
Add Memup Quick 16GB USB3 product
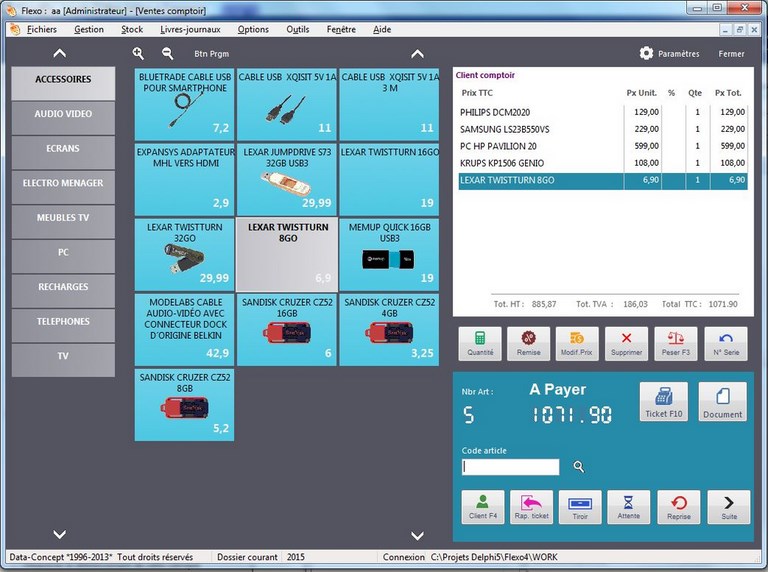click(389, 255)
